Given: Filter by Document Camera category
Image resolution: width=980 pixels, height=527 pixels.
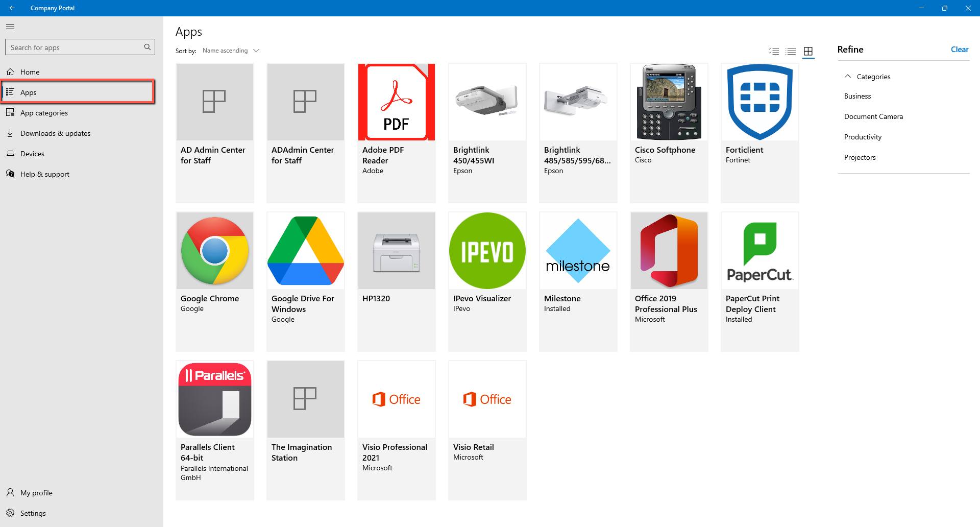Looking at the screenshot, I should click(x=873, y=116).
